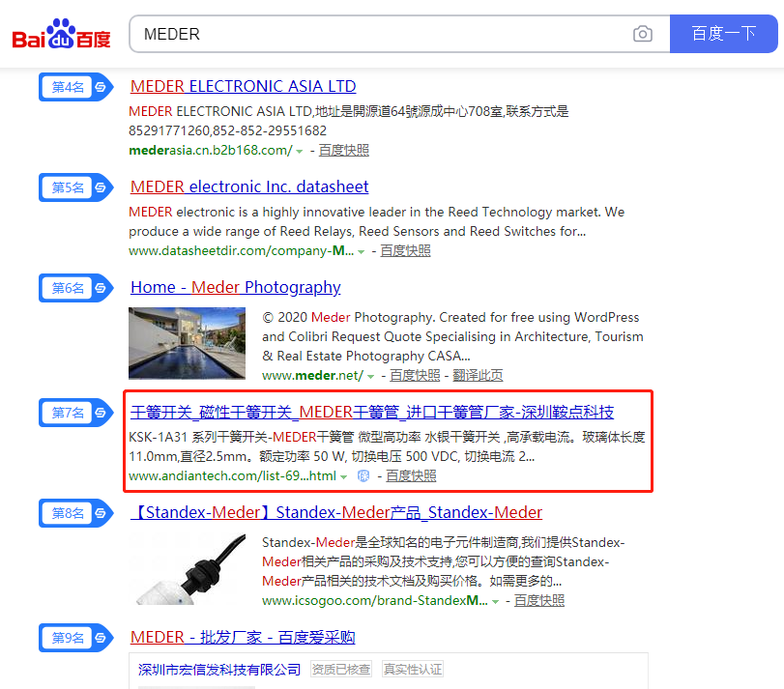Click the 第6名 rank badge icon
The image size is (784, 689).
click(76, 288)
